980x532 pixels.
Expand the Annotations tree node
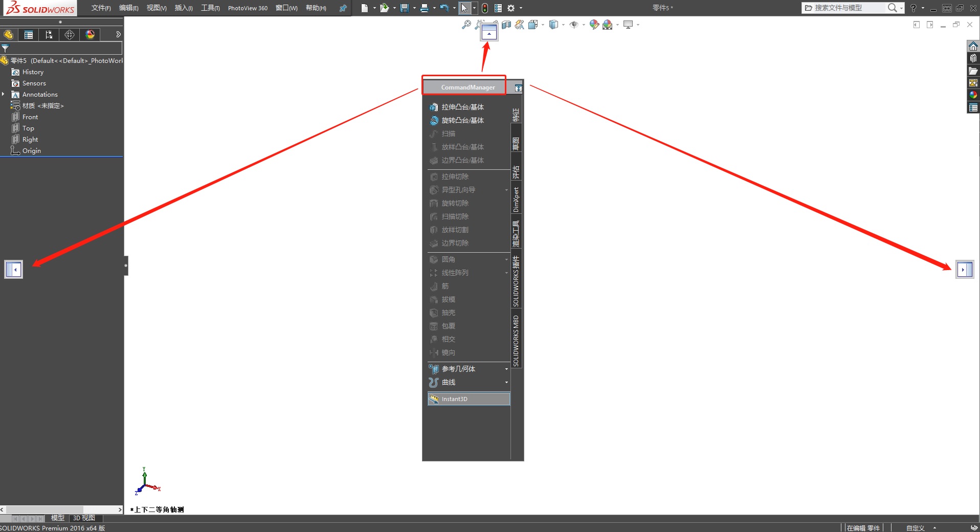pos(3,94)
